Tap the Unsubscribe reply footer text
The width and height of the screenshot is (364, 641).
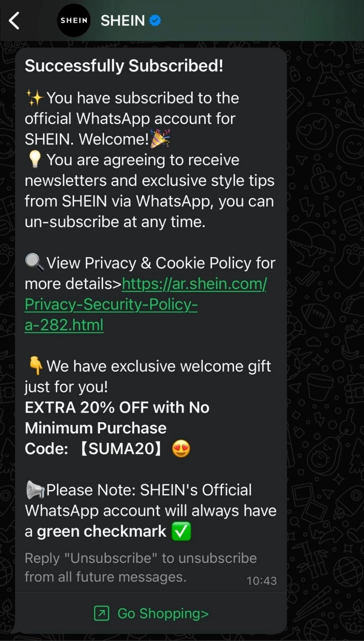tap(141, 567)
